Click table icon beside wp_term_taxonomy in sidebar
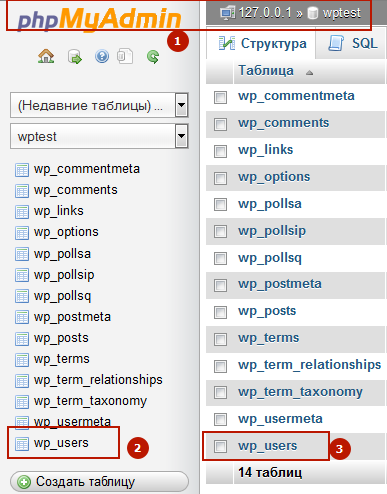 point(22,402)
